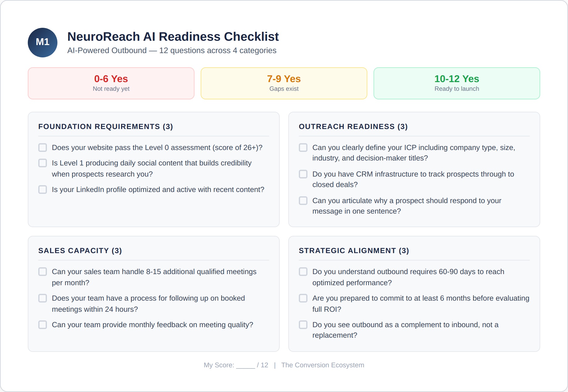The image size is (568, 392).
Task: Check the 60-90 days outbound performance checkbox
Action: [x=303, y=272]
